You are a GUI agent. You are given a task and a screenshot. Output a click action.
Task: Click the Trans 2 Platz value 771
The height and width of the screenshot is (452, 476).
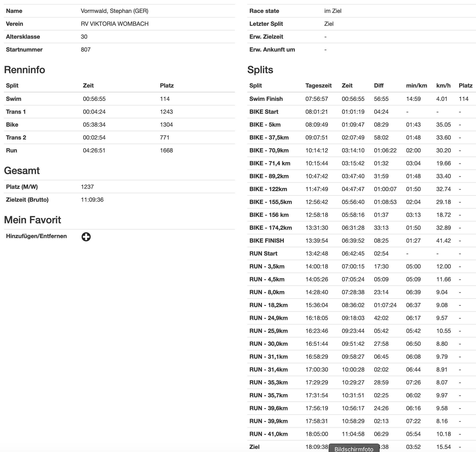[x=165, y=137]
